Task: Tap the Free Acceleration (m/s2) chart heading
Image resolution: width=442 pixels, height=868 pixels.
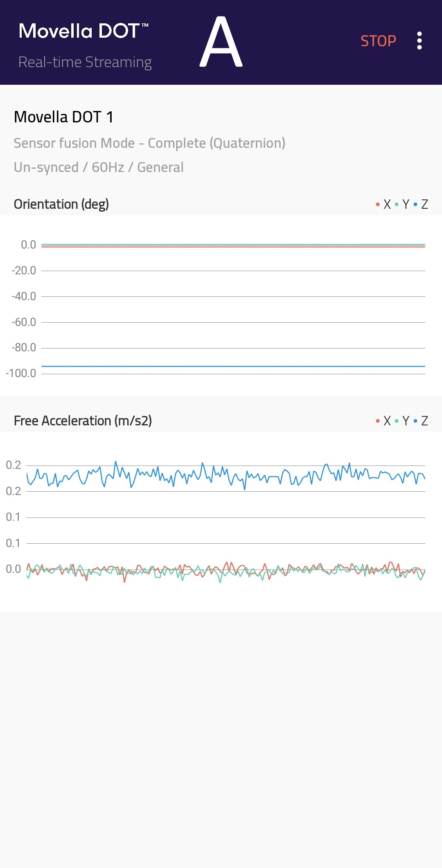Action: pos(83,420)
